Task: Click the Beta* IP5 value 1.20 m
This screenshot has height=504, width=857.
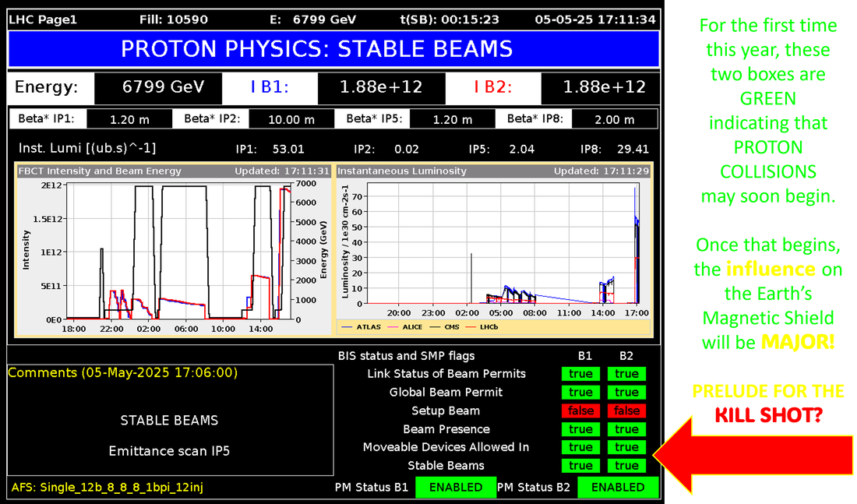Action: [x=453, y=119]
